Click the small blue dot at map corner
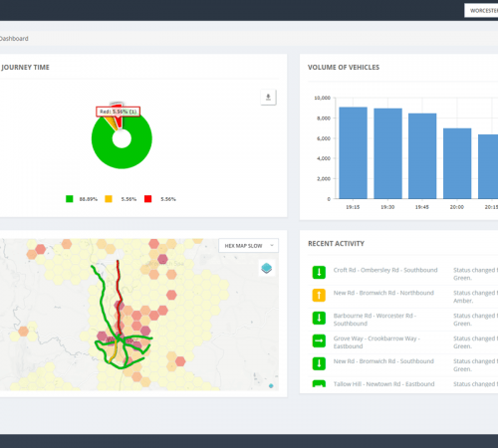This screenshot has width=498, height=448. click(x=271, y=386)
